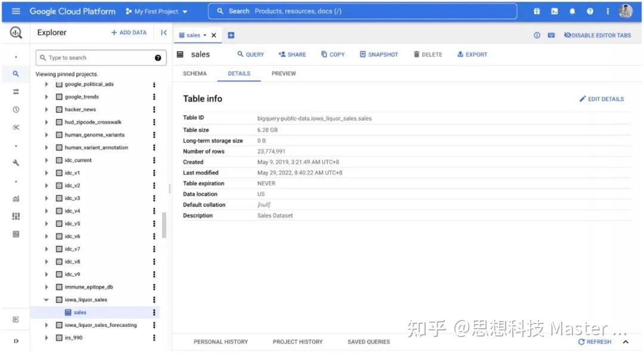Expand the bottom-left sidebar toggle icon
The height and width of the screenshot is (355, 644).
click(x=16, y=341)
